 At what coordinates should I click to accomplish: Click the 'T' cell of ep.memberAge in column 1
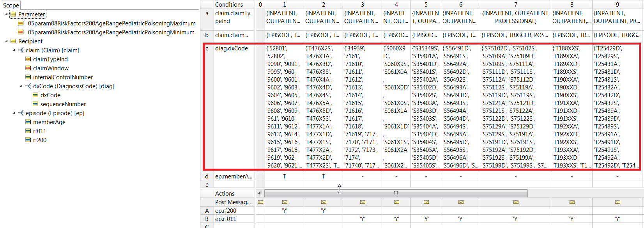(285, 176)
